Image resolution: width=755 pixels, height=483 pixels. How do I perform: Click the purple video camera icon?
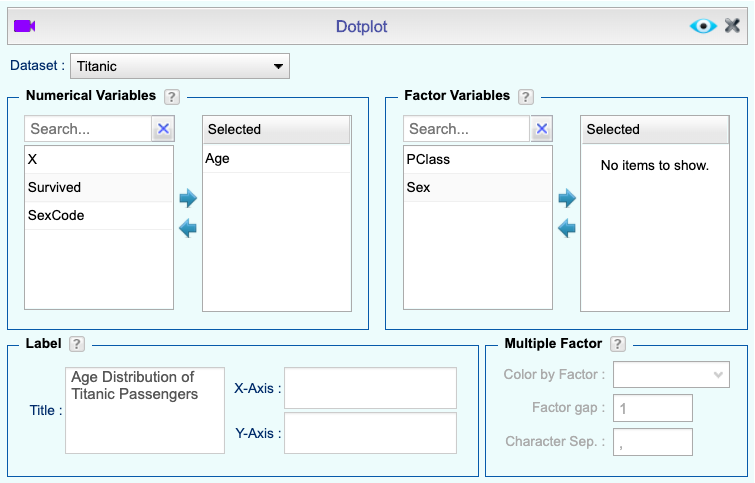pos(25,26)
